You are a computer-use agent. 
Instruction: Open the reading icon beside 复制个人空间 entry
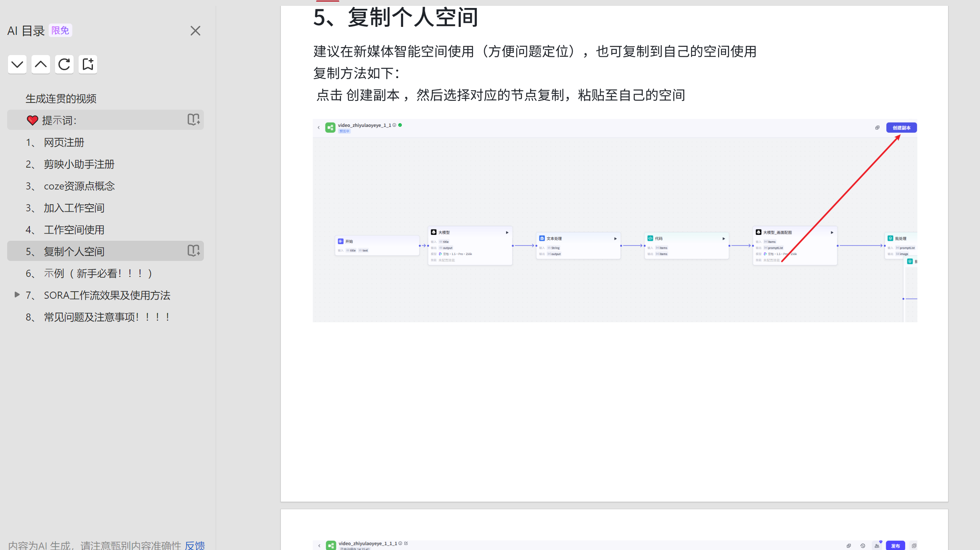click(193, 250)
